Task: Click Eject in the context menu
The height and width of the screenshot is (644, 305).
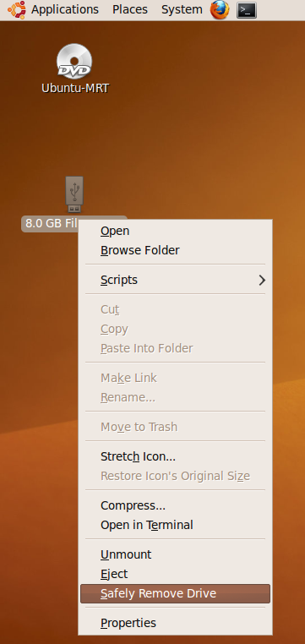Action: point(175,574)
